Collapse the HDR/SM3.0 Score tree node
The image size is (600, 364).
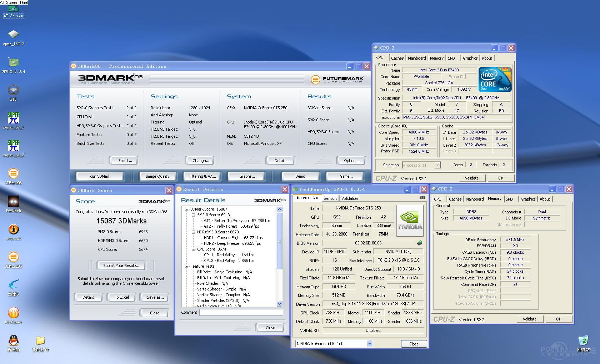point(193,232)
